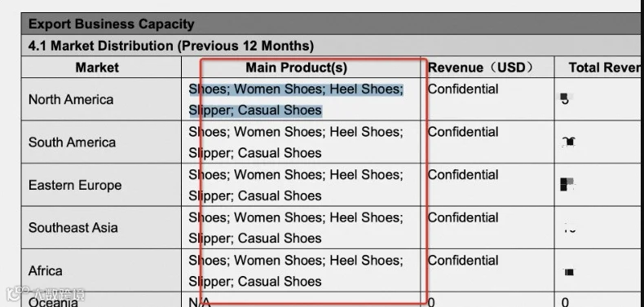Click the Revenue (USD) column header
The image size is (644, 307).
(480, 68)
